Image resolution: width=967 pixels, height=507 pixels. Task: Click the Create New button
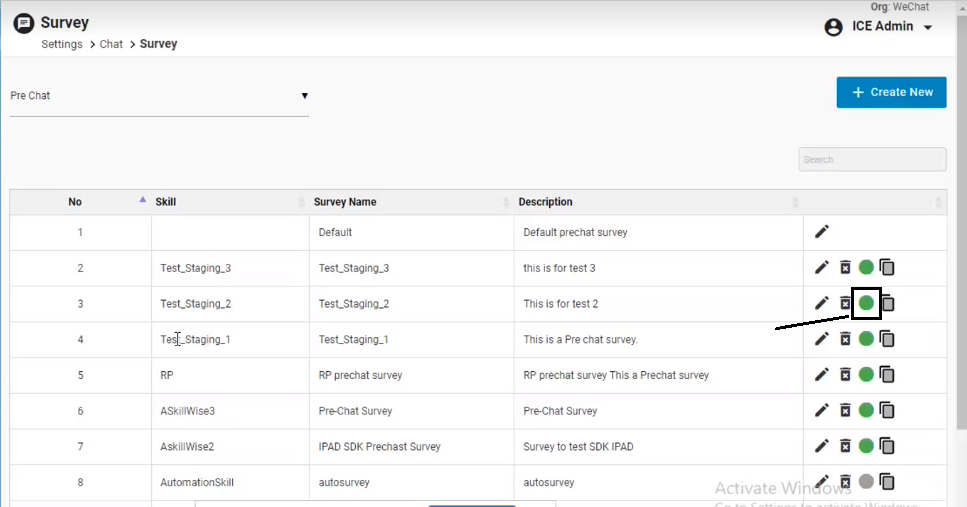tap(891, 92)
